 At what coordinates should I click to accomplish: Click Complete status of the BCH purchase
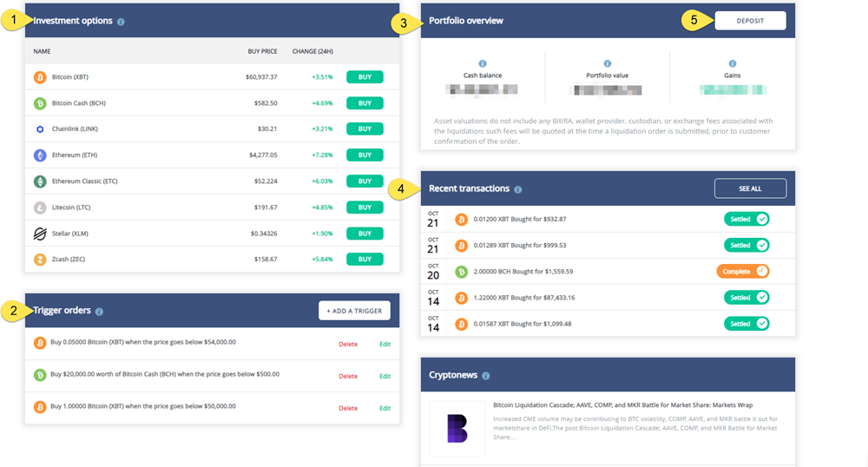click(744, 272)
